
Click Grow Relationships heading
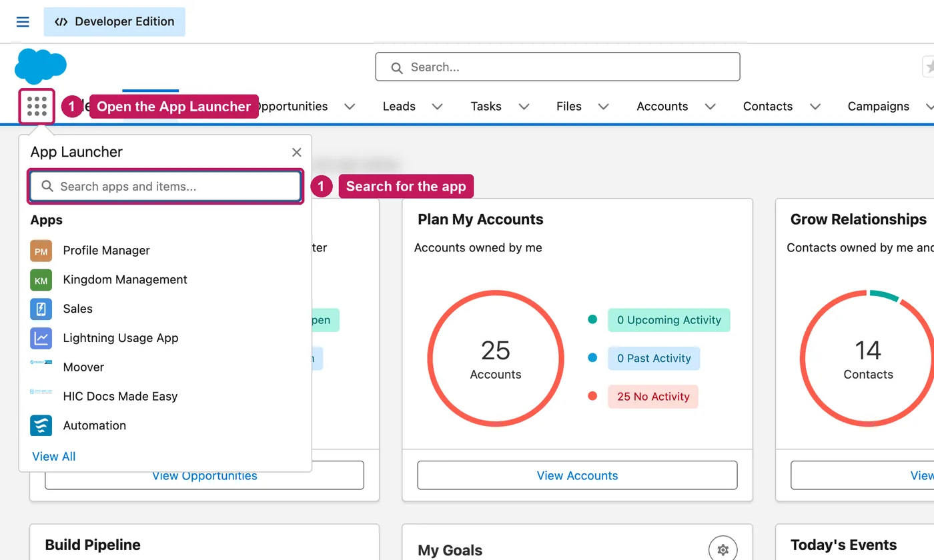[859, 220]
